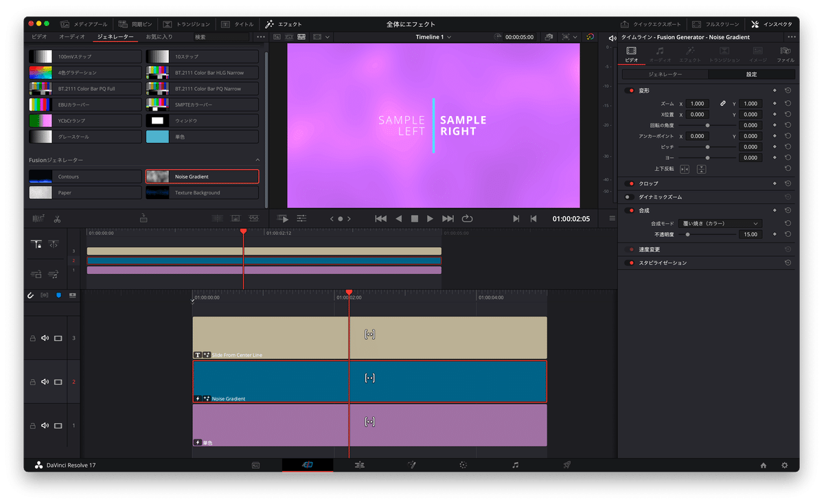Open the 合成モード dropdown
This screenshot has height=504, width=824.
(720, 223)
